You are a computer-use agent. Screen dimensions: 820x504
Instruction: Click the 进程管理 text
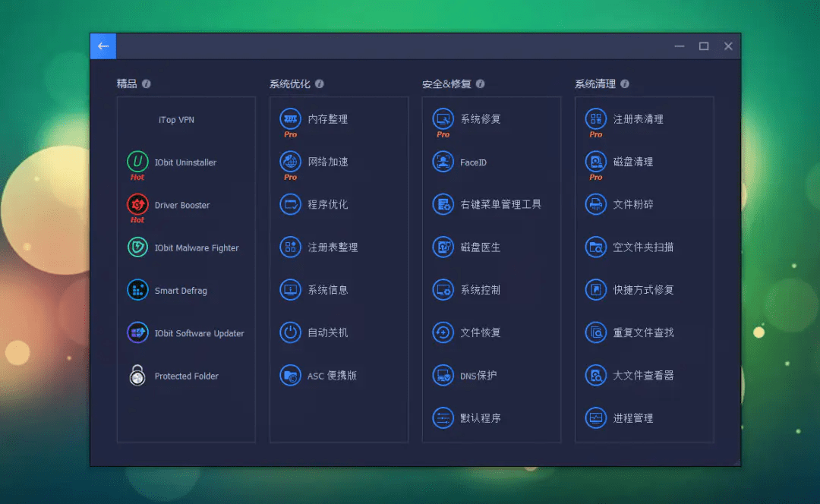[632, 418]
